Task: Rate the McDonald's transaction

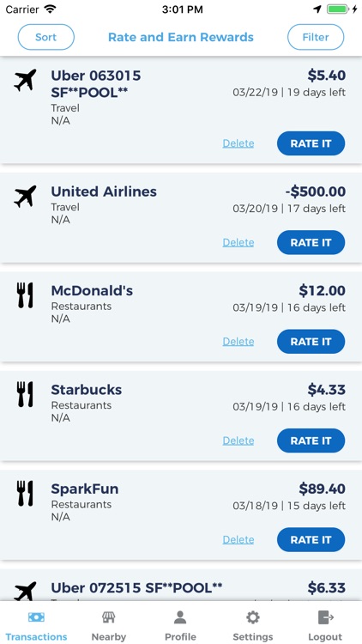Action: tap(311, 341)
